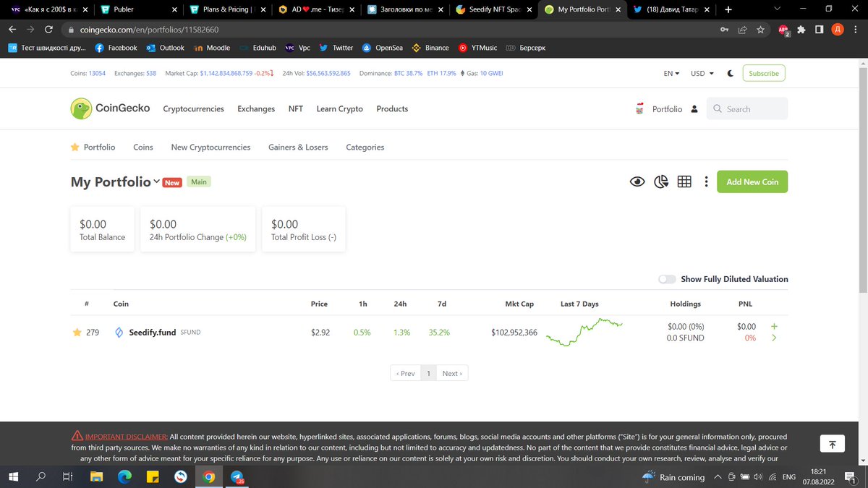This screenshot has width=868, height=488.
Task: Click the CoinGecko logo
Action: (x=110, y=108)
